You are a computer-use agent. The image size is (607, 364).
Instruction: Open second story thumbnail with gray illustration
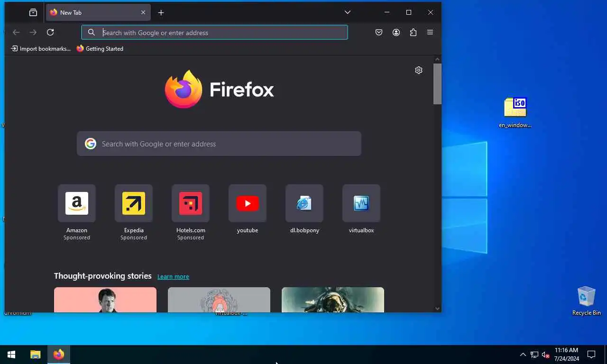(219, 300)
